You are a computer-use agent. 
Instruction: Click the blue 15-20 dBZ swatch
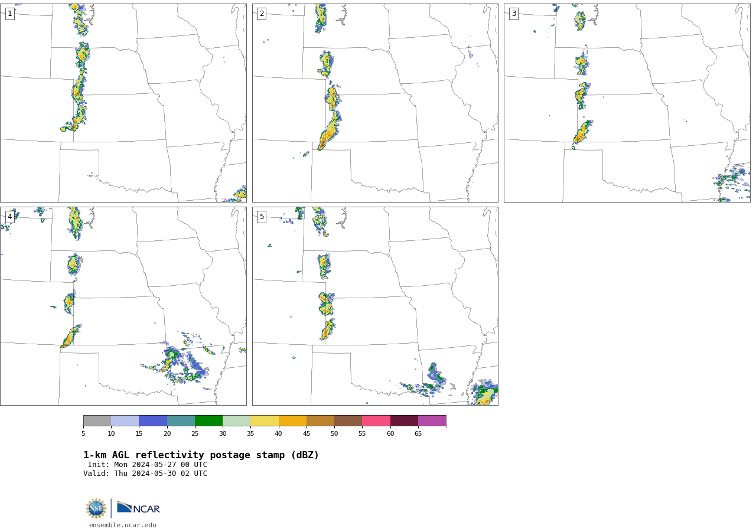point(153,420)
